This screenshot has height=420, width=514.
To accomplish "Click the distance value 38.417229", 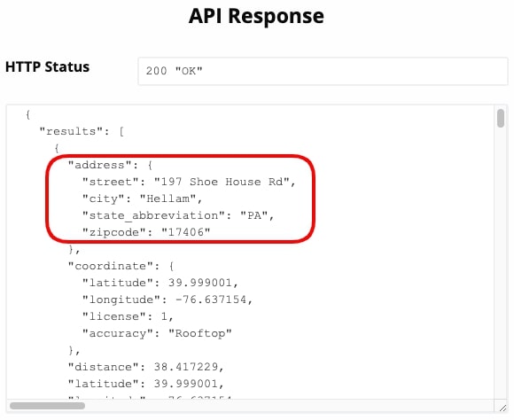I will (x=186, y=367).
